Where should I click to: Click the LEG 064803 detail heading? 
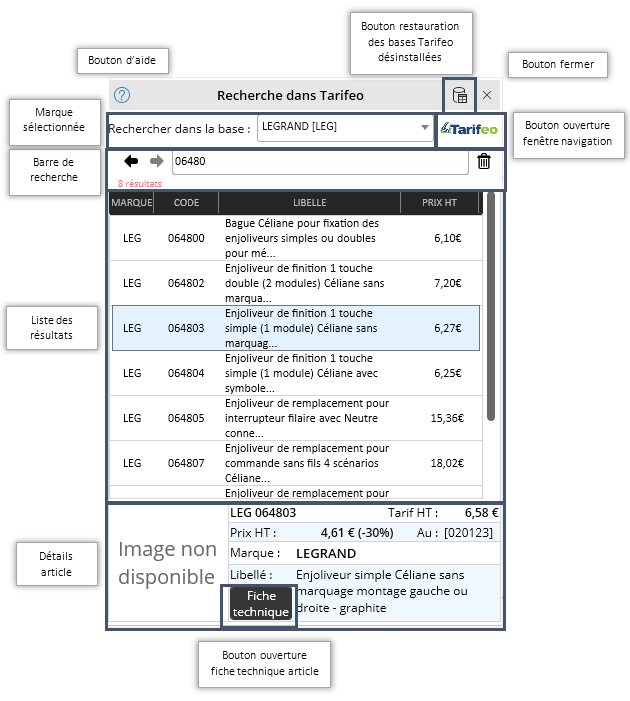(263, 513)
